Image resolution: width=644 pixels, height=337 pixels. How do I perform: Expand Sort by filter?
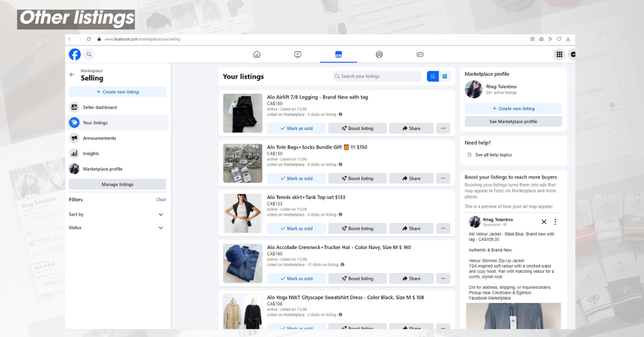[x=118, y=214]
